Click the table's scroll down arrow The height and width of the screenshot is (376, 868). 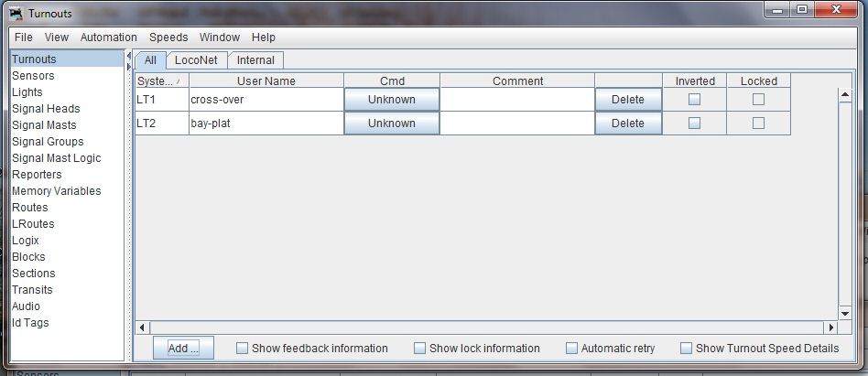[845, 313]
